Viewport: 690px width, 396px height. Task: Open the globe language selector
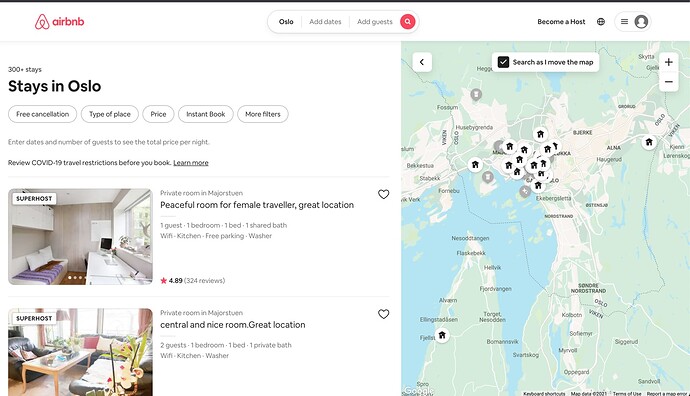(601, 22)
